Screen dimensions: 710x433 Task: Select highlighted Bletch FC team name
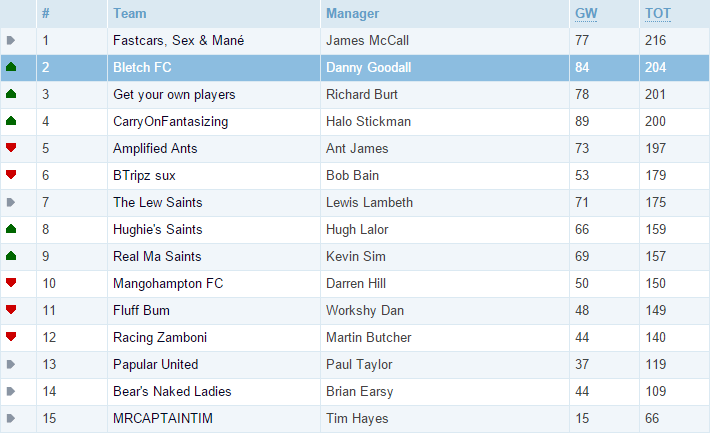tap(142, 67)
